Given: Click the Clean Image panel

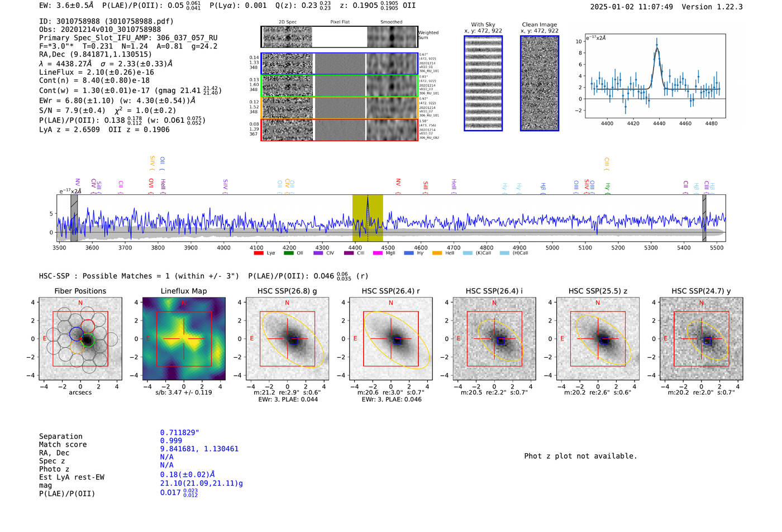Looking at the screenshot, I should (x=540, y=83).
